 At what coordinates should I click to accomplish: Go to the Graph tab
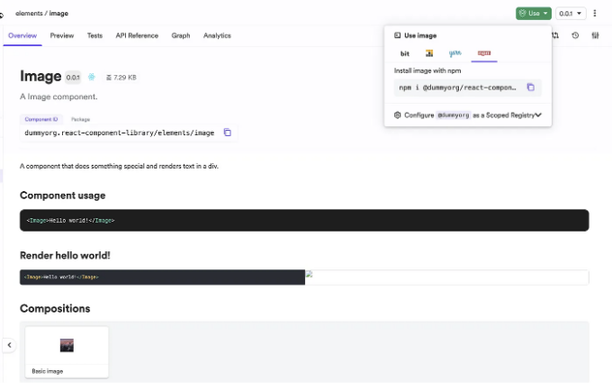(181, 36)
